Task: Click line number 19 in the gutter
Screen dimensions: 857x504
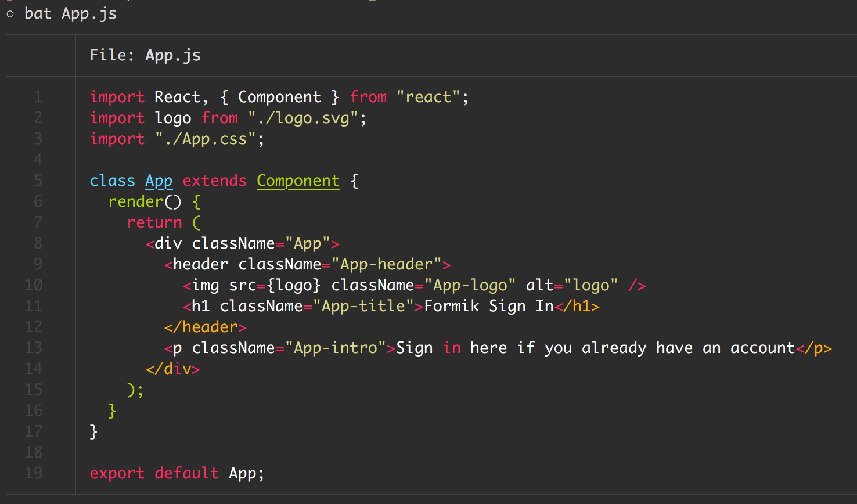Action: click(34, 473)
